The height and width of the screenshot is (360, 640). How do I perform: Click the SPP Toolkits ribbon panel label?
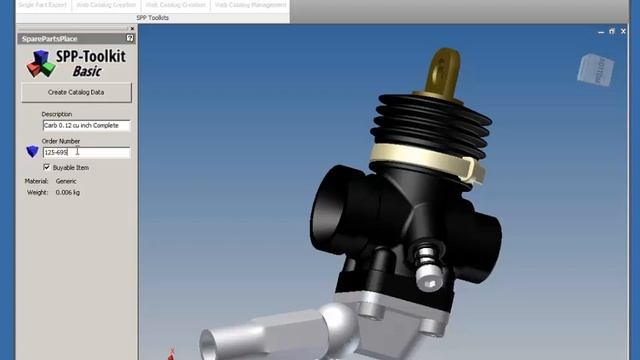pyautogui.click(x=152, y=18)
